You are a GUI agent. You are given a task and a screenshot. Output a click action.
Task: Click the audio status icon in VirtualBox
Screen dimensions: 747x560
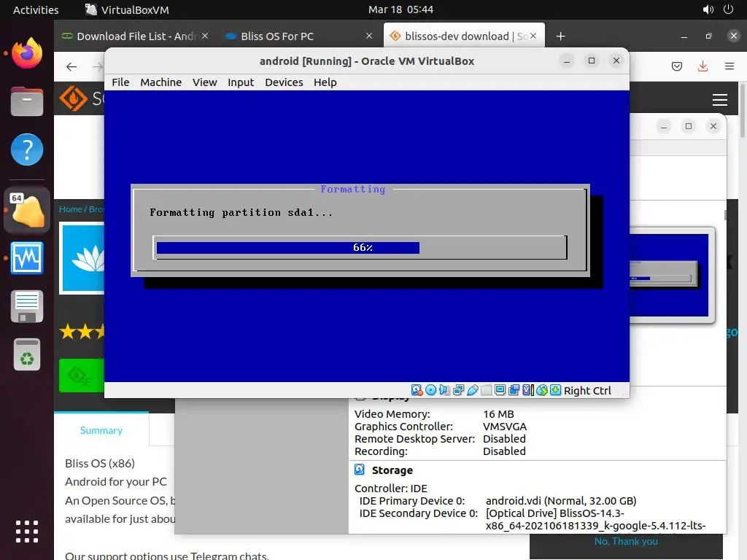444,390
